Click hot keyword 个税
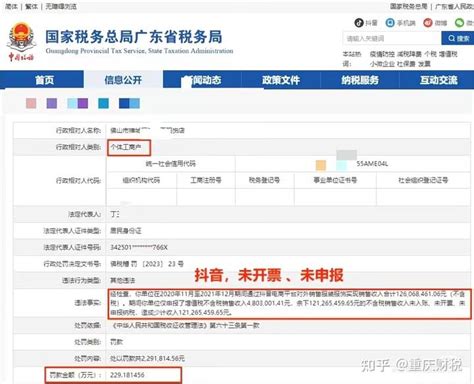The image size is (474, 384). (430, 54)
